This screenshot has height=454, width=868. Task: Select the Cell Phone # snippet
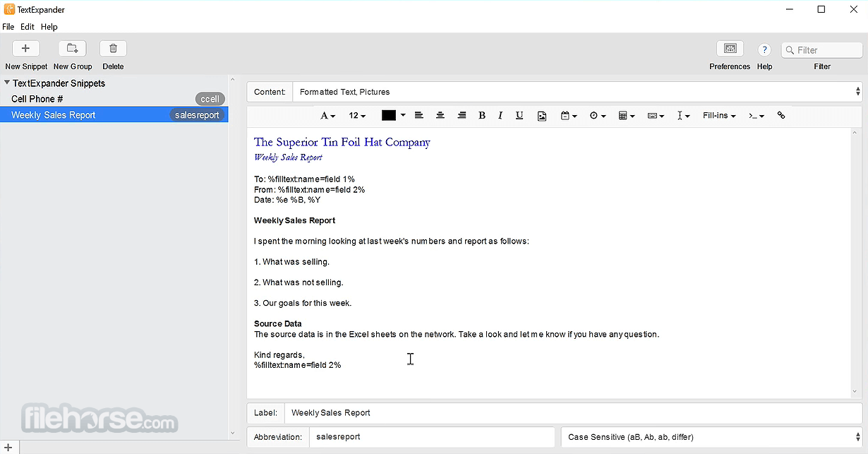click(x=114, y=99)
